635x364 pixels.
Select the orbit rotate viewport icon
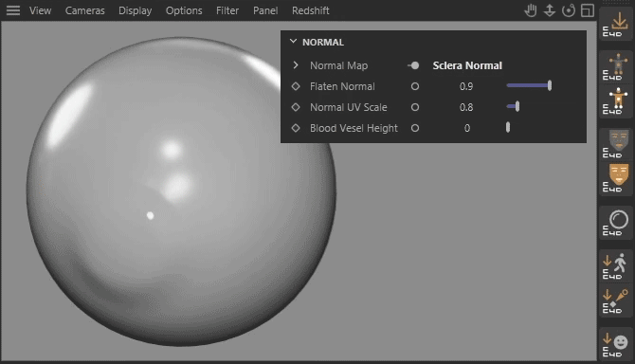tap(569, 10)
